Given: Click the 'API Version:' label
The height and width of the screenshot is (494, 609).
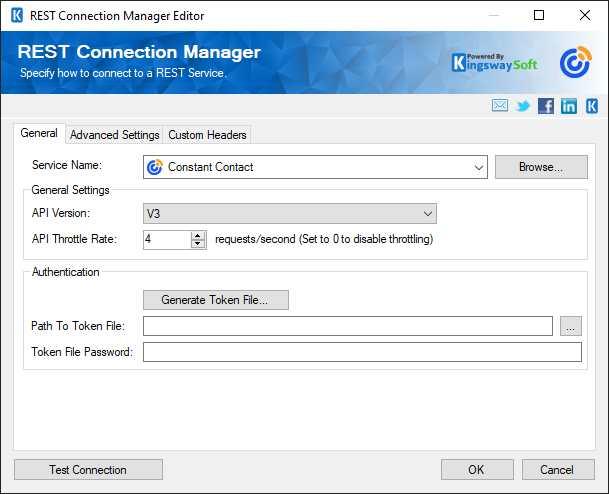Looking at the screenshot, I should click(61, 213).
